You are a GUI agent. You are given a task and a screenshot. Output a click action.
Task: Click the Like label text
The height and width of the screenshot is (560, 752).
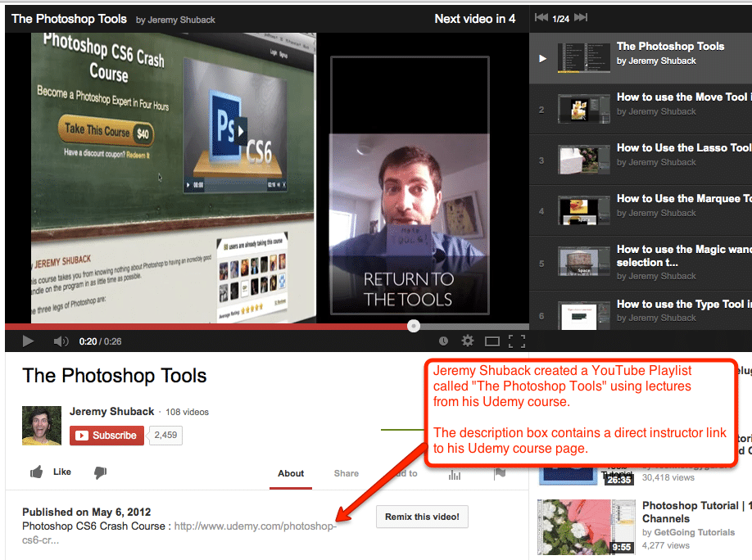[x=62, y=472]
